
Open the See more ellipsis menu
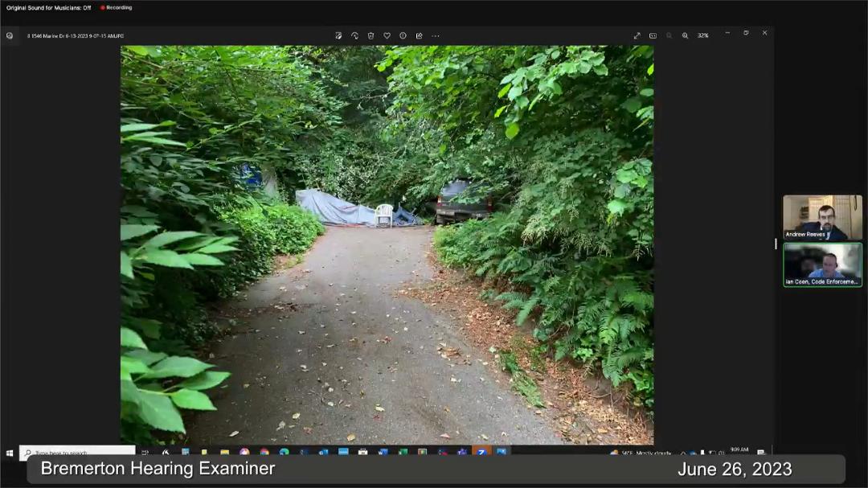coord(436,35)
